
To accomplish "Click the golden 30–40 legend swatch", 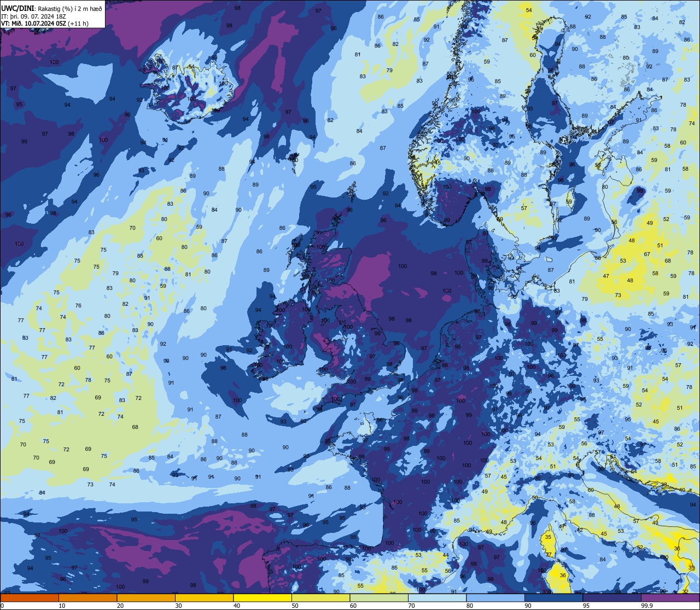I will [x=204, y=598].
